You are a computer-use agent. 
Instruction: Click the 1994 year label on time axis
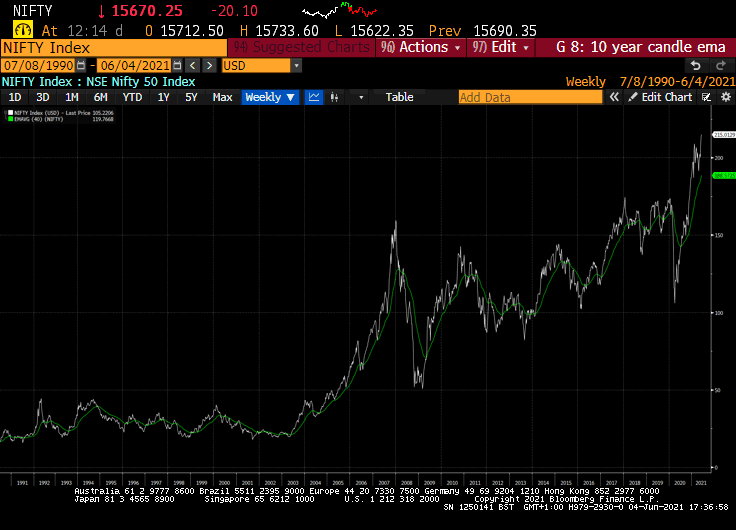[88, 483]
